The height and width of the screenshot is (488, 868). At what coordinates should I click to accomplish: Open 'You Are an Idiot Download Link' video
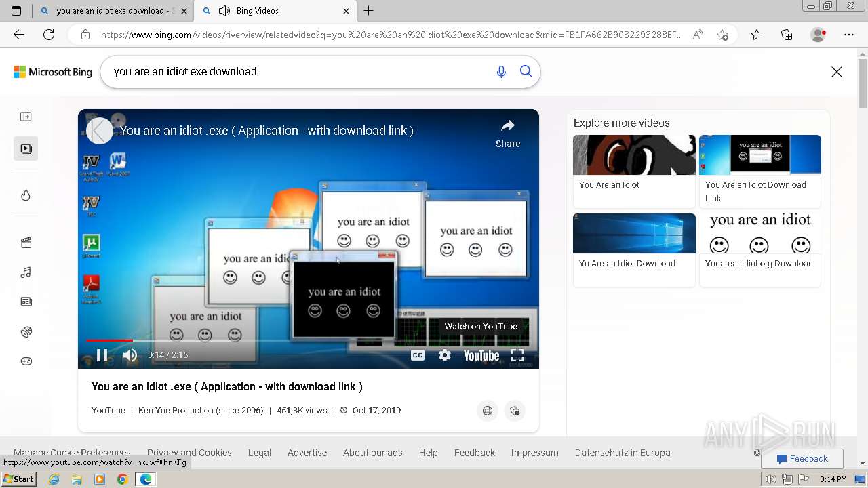pyautogui.click(x=760, y=171)
